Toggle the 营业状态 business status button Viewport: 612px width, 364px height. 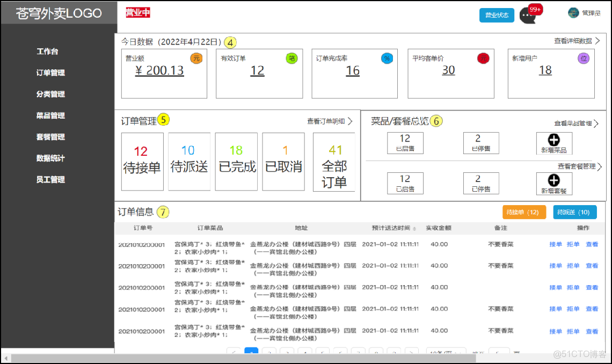tap(496, 15)
